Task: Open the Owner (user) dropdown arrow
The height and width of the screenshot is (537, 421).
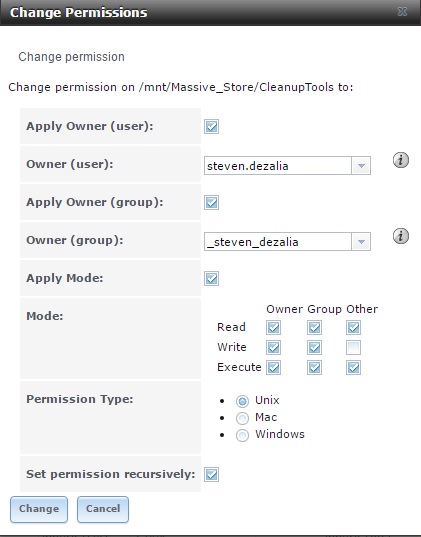Action: pyautogui.click(x=361, y=166)
